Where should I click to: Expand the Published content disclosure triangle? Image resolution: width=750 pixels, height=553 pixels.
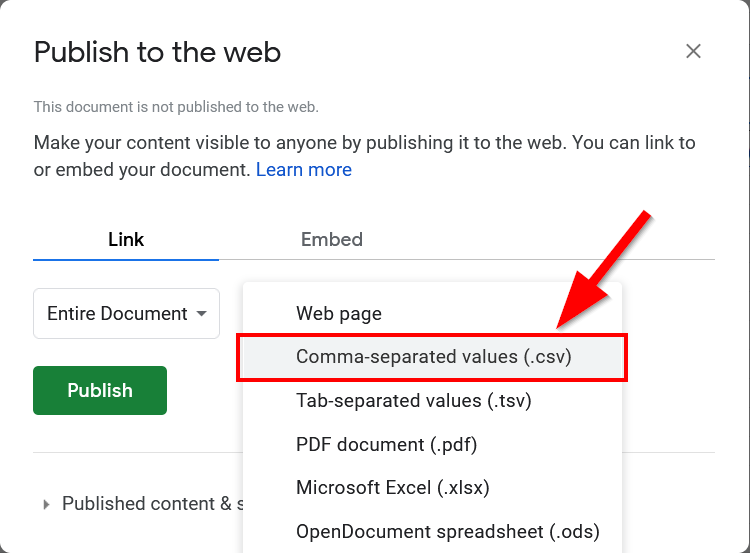(x=46, y=505)
